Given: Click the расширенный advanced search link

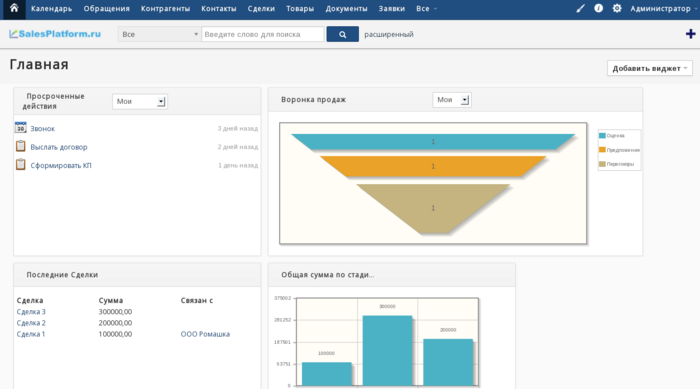Looking at the screenshot, I should click(x=389, y=34).
